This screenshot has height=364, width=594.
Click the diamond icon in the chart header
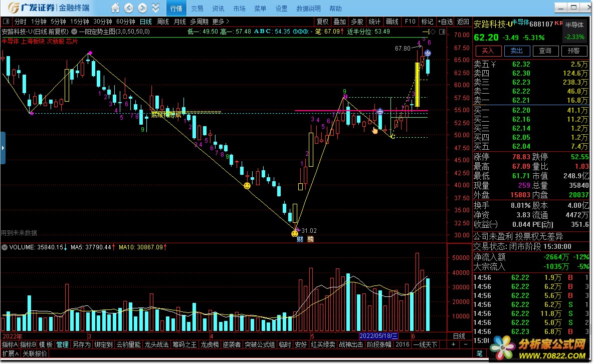pos(433,32)
